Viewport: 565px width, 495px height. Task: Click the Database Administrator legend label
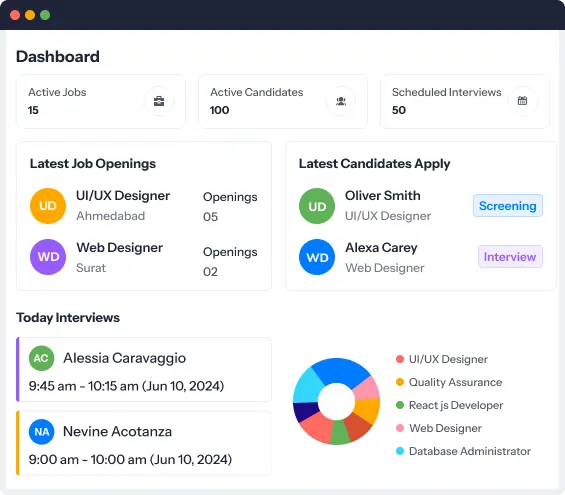[x=470, y=451]
